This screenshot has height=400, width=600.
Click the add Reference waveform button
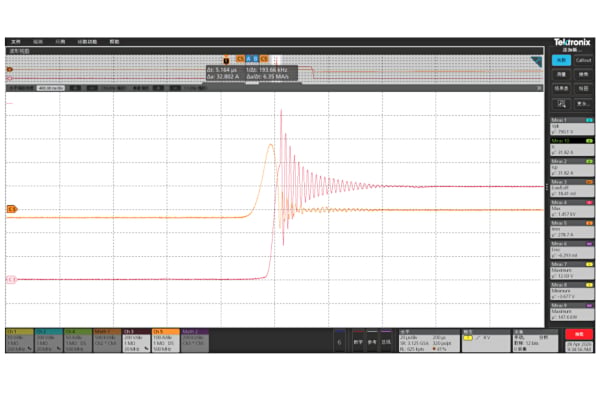click(x=372, y=341)
